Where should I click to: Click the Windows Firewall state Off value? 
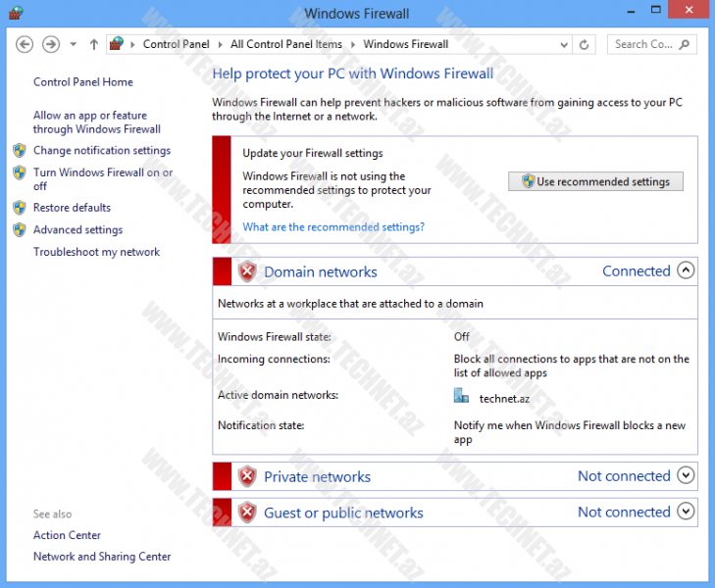click(462, 336)
